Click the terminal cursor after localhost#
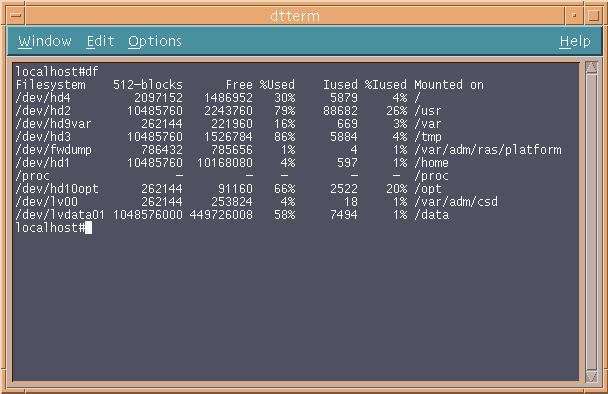The width and height of the screenshot is (608, 394). (88, 228)
